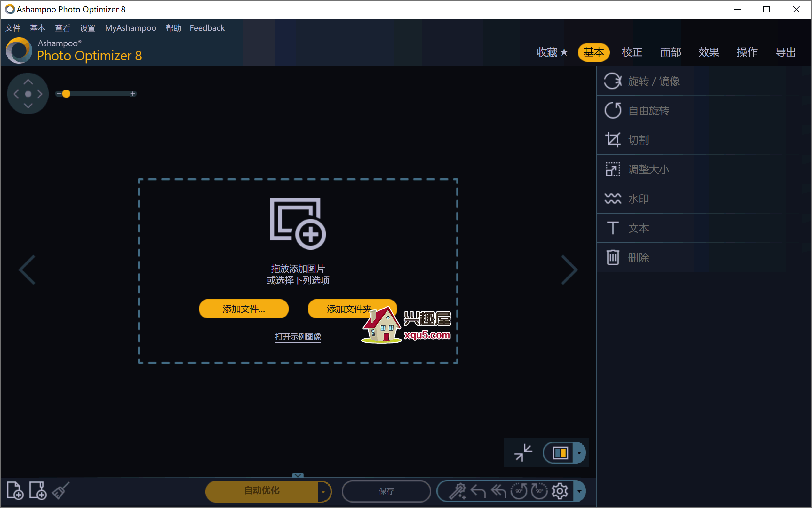Expand the bottom tools toolbar dropdown arrow
Image resolution: width=812 pixels, height=508 pixels.
(x=579, y=491)
